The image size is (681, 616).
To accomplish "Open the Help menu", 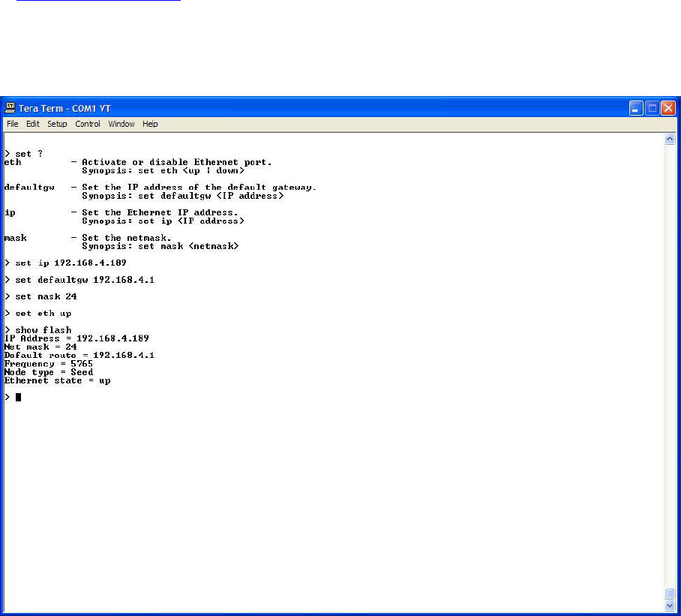I will pyautogui.click(x=150, y=125).
